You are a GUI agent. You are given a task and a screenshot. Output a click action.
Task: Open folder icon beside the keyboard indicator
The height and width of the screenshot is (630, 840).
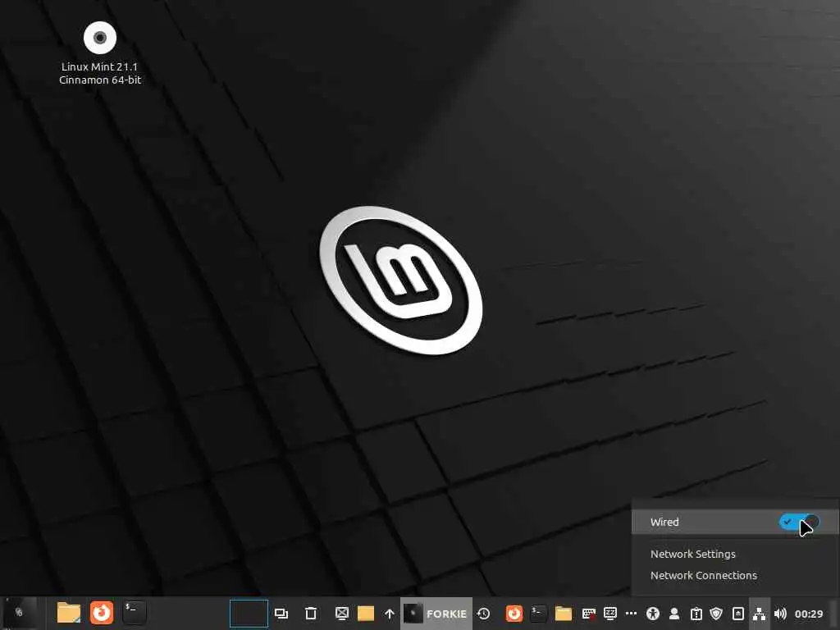tap(564, 614)
